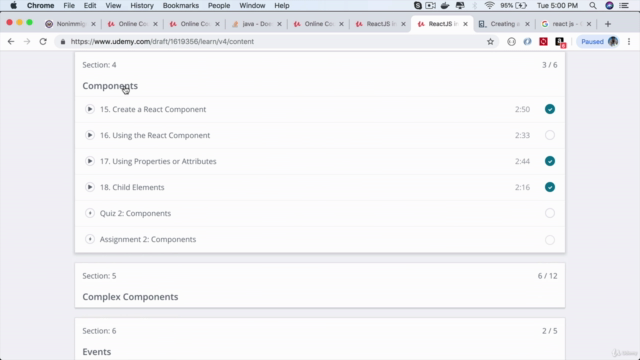The height and width of the screenshot is (360, 640).
Task: Open Assignment 2 Components bolt icon
Action: [x=90, y=239]
